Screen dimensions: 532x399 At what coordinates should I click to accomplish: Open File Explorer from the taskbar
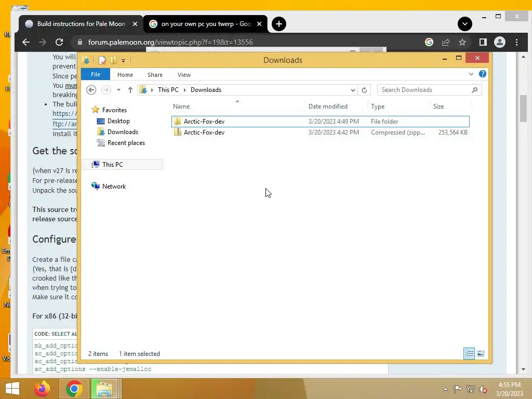click(104, 389)
